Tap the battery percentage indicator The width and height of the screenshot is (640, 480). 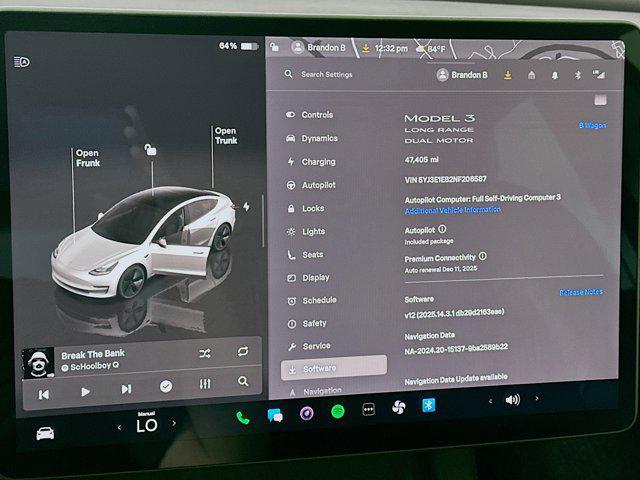pos(238,46)
